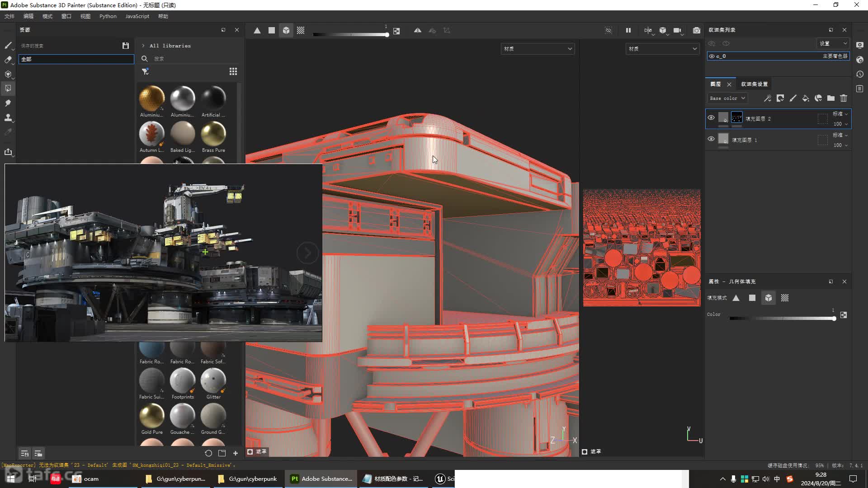Select the 图层 tab

[x=716, y=84]
